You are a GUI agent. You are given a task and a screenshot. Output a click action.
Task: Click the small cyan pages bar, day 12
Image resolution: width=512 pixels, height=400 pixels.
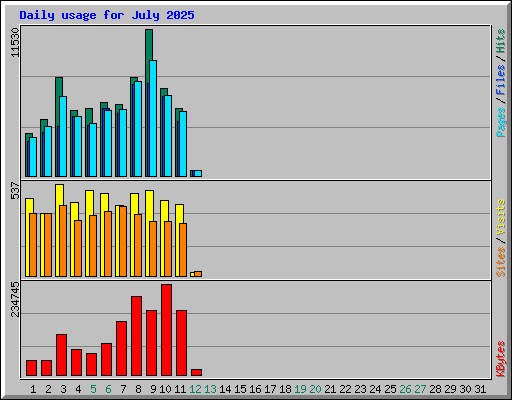pyautogui.click(x=198, y=174)
